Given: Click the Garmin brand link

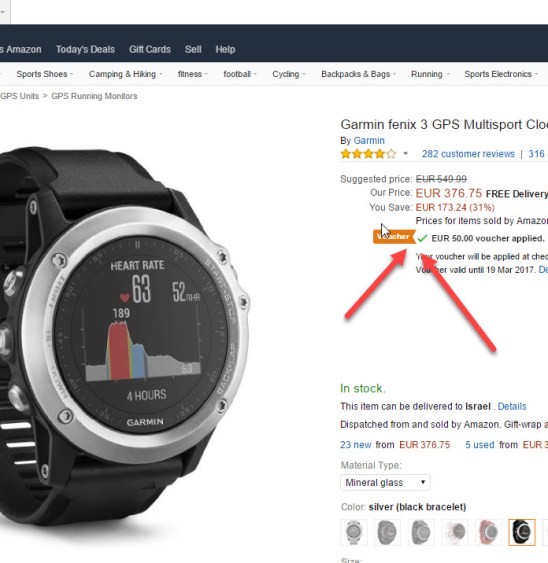Looking at the screenshot, I should click(x=369, y=140).
